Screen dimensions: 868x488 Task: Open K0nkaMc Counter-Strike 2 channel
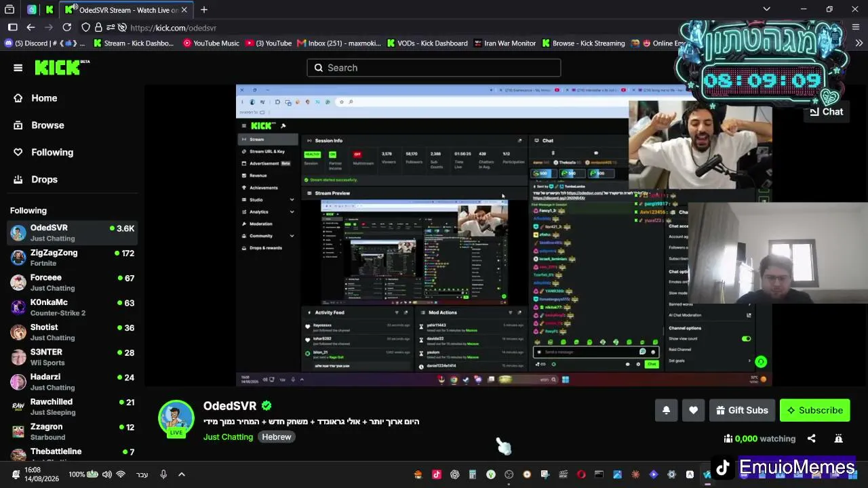click(73, 308)
